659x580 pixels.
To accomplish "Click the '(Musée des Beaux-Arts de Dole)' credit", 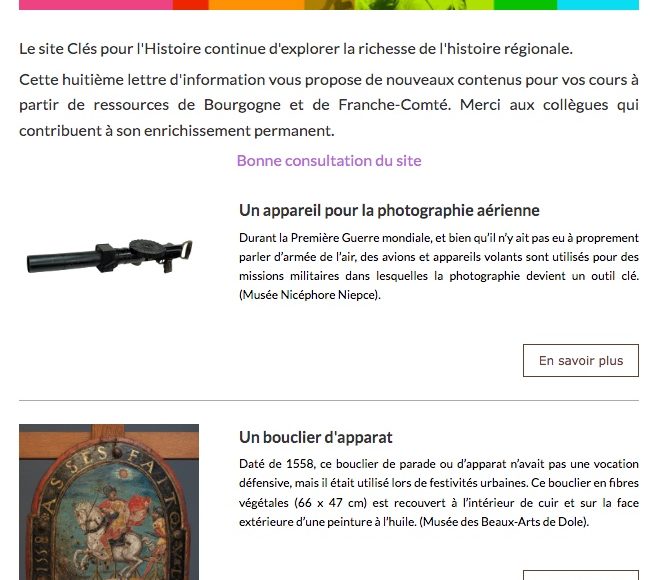I will [504, 522].
